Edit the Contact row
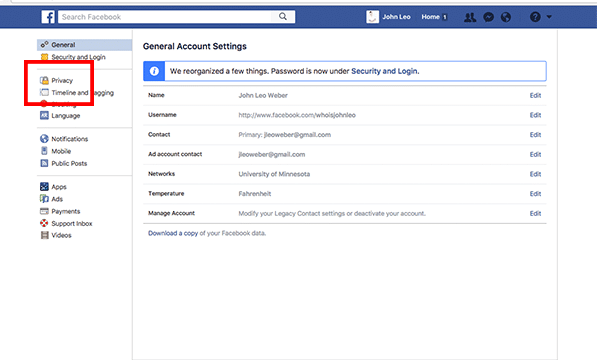 (x=535, y=135)
